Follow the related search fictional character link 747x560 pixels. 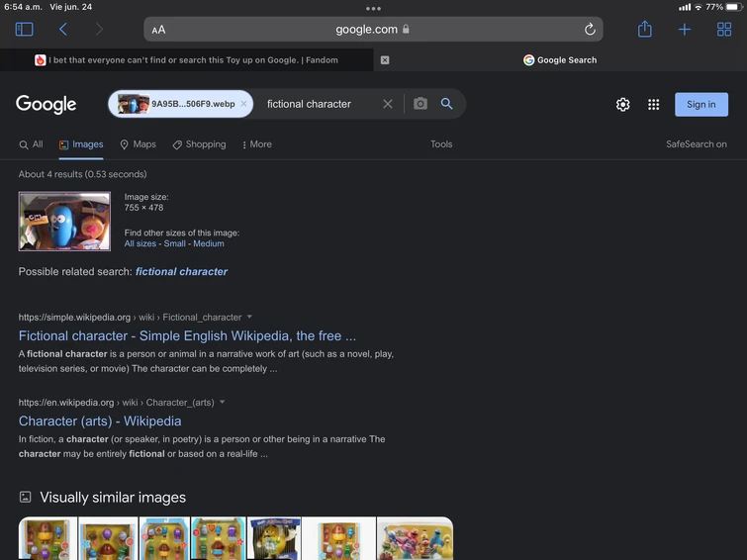coord(181,272)
